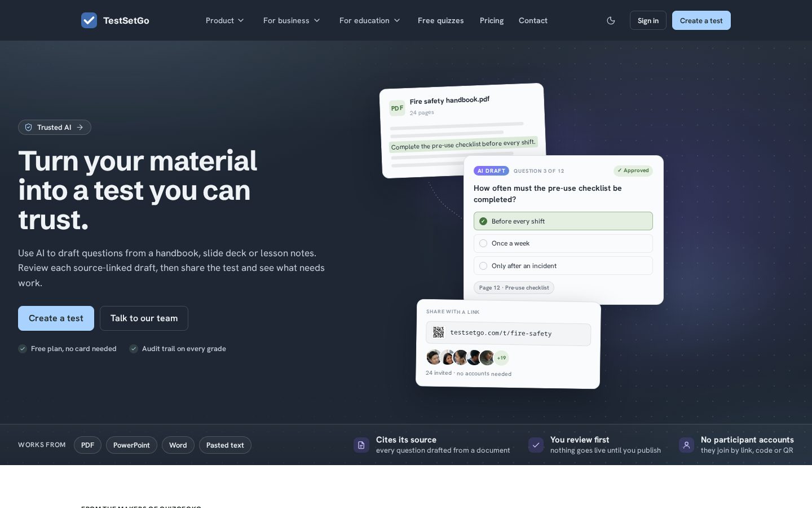Screen dimensions: 812x508
Task: Click the 24 invited text
Action: (x=439, y=373)
